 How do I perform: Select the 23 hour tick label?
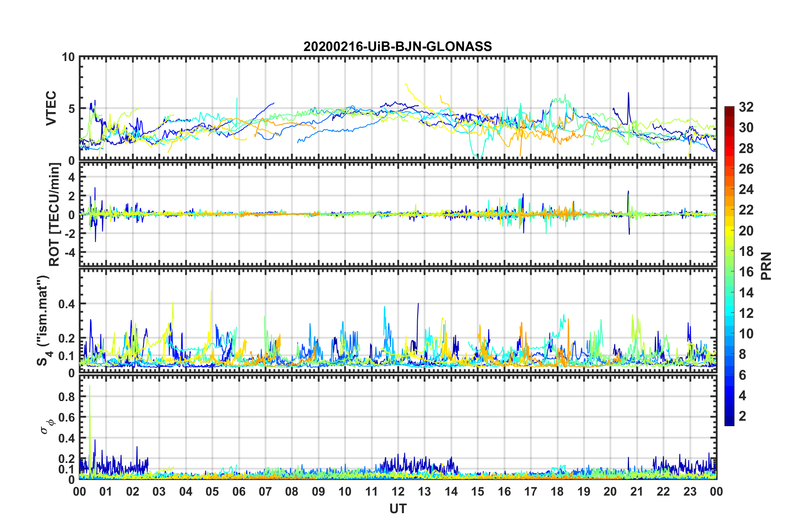[x=690, y=491]
